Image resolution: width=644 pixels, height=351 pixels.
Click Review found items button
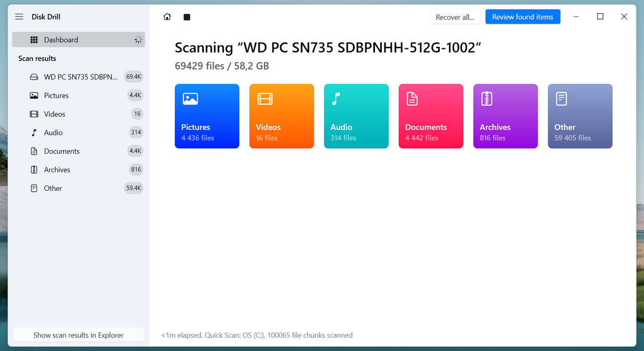point(523,17)
